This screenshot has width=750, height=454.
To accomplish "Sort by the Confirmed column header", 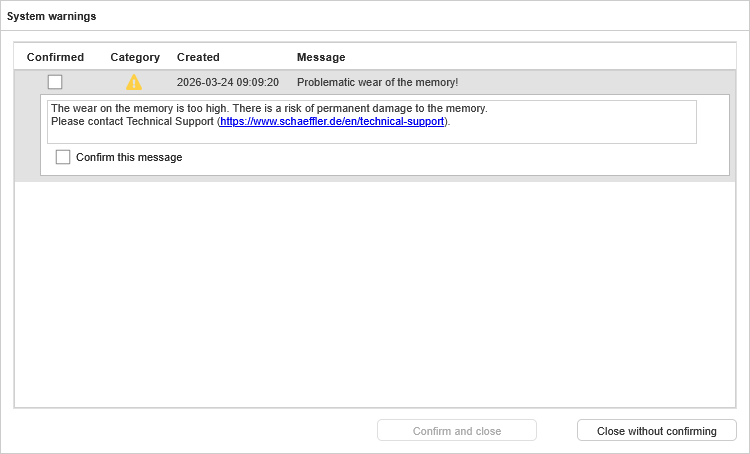I will click(x=55, y=57).
